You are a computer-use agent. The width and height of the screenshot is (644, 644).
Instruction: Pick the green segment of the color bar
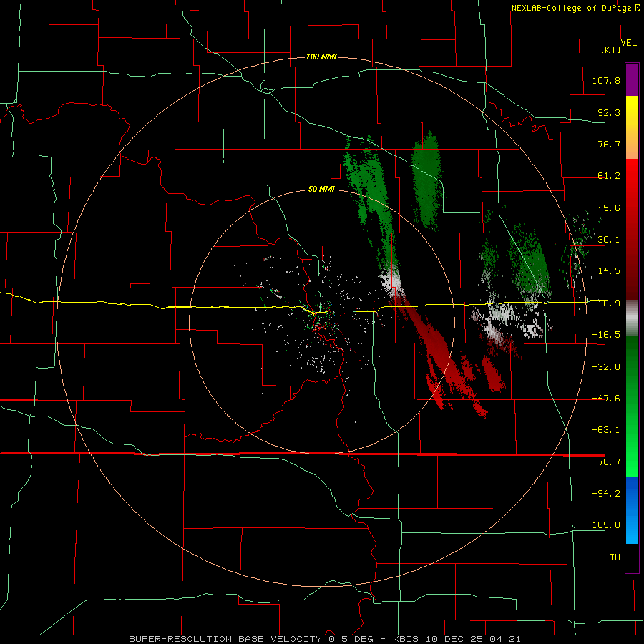[632, 406]
